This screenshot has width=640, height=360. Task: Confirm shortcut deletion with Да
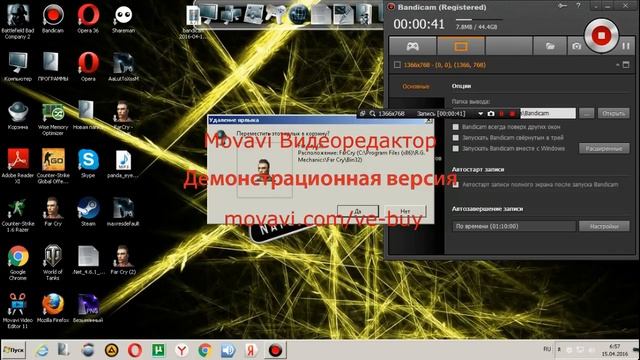coord(358,211)
